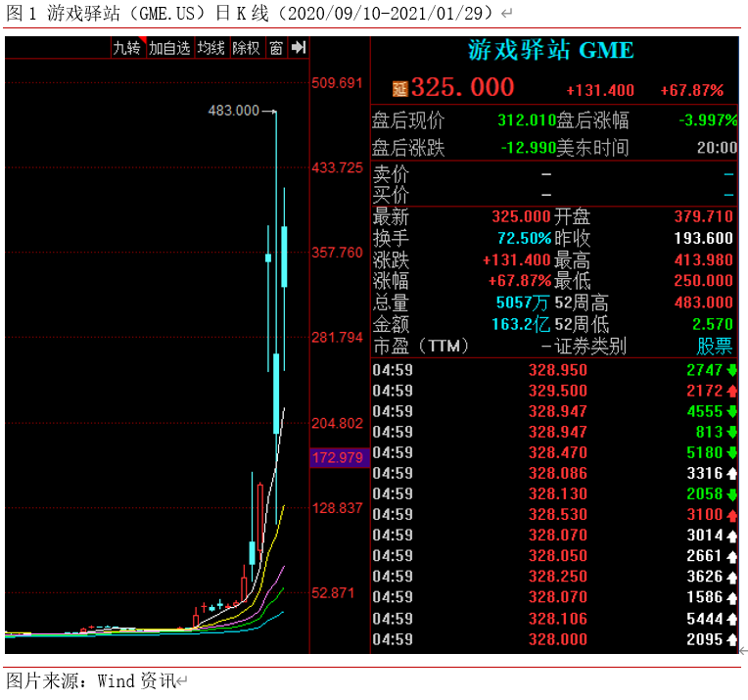Viewport: 748px width, 700px height.
Task: Click the 金额 value 163.2亿
Action: coord(521,324)
